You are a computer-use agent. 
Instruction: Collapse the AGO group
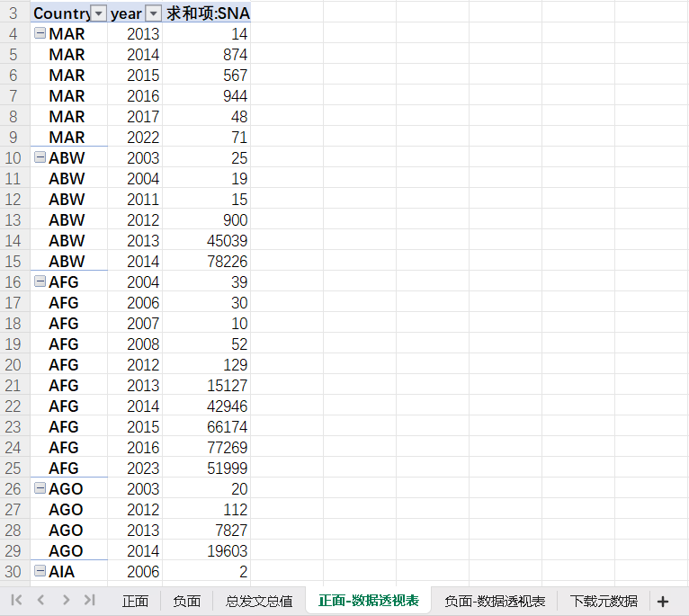(x=40, y=487)
